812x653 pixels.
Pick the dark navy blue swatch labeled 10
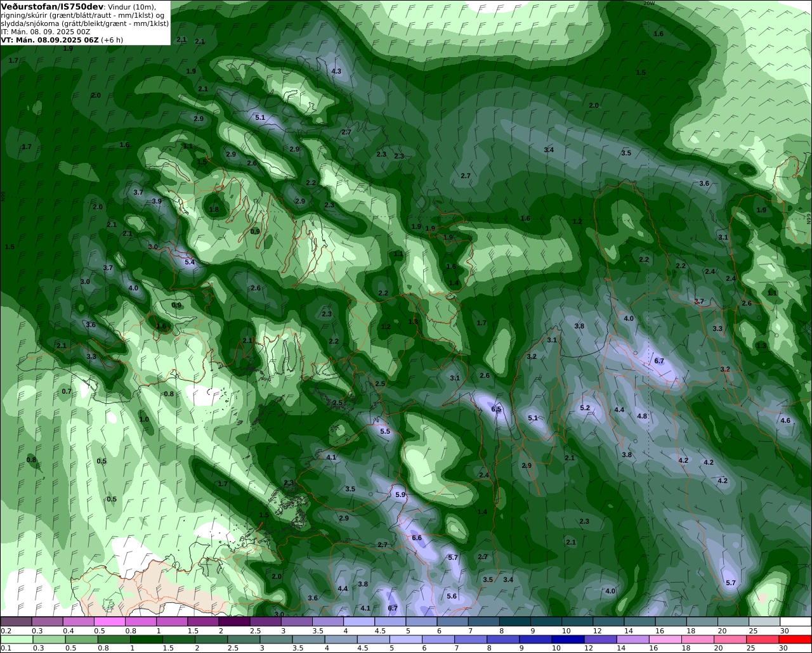pyautogui.click(x=567, y=639)
